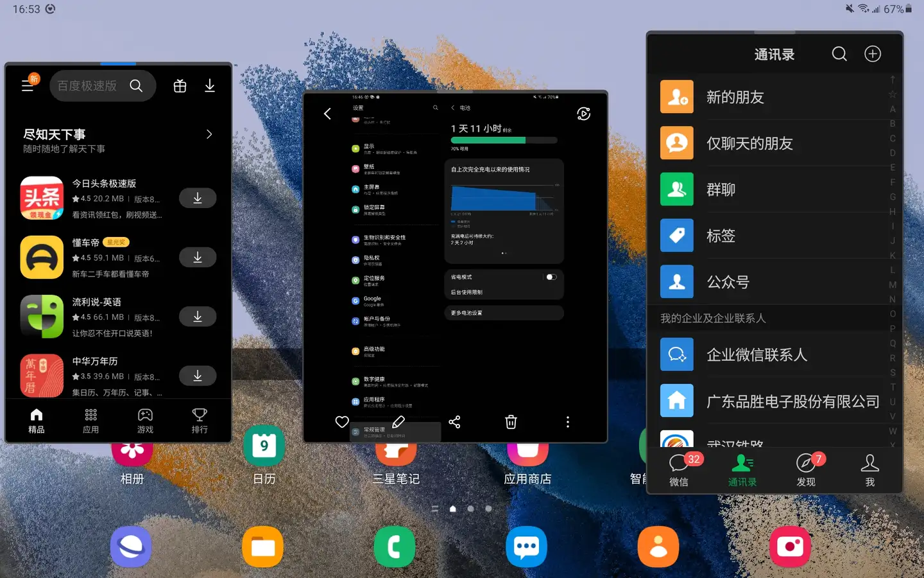The width and height of the screenshot is (924, 578).
Task: Switch to 精品 tab in store
Action: click(37, 421)
